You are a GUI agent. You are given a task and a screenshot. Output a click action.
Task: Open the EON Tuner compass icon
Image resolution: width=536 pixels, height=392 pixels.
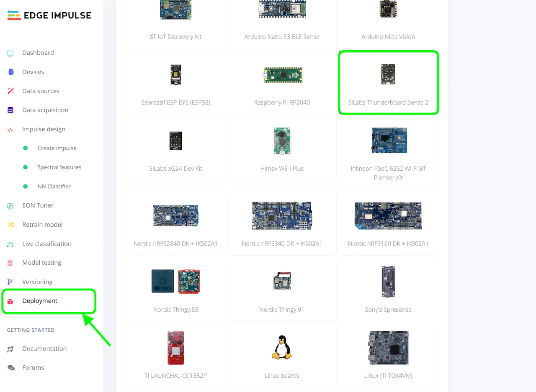pos(10,206)
